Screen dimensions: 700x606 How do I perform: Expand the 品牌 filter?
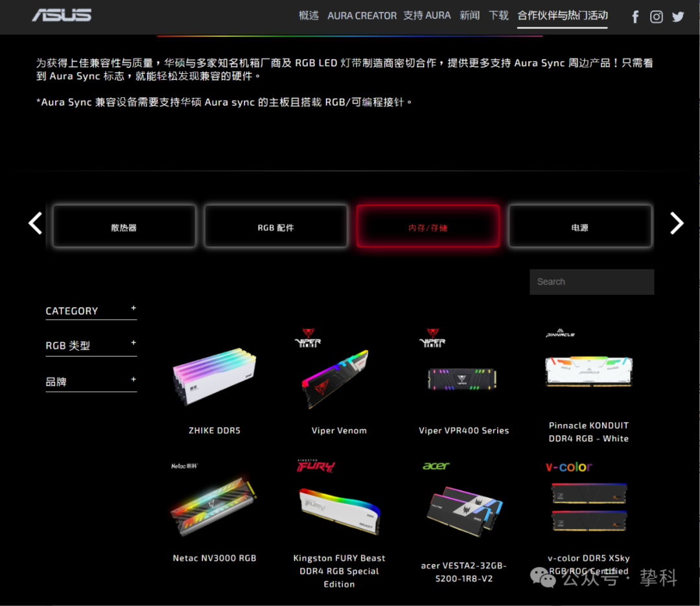click(91, 382)
